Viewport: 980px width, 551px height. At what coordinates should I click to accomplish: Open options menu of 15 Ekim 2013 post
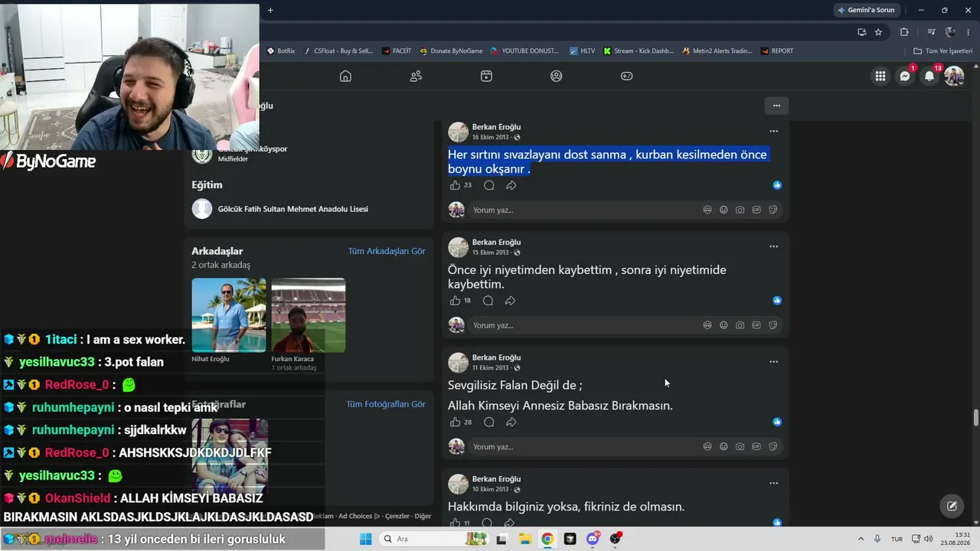coord(773,246)
